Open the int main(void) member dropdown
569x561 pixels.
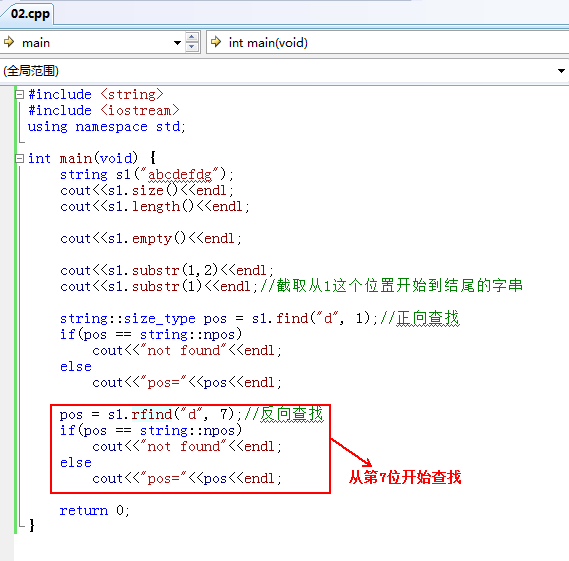point(388,43)
